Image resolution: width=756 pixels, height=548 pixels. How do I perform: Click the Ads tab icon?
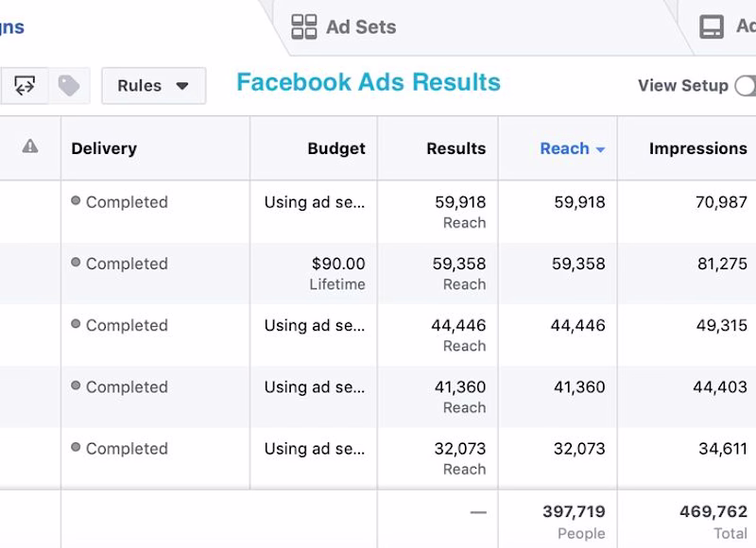coord(712,26)
